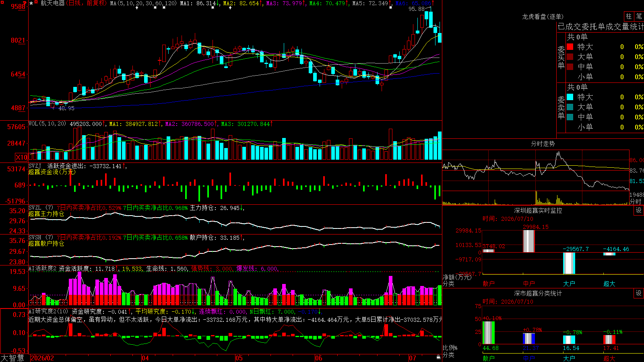The height and width of the screenshot is (362, 644).
Task: Click the 05 month marker on the time axis
Action: 239,358
